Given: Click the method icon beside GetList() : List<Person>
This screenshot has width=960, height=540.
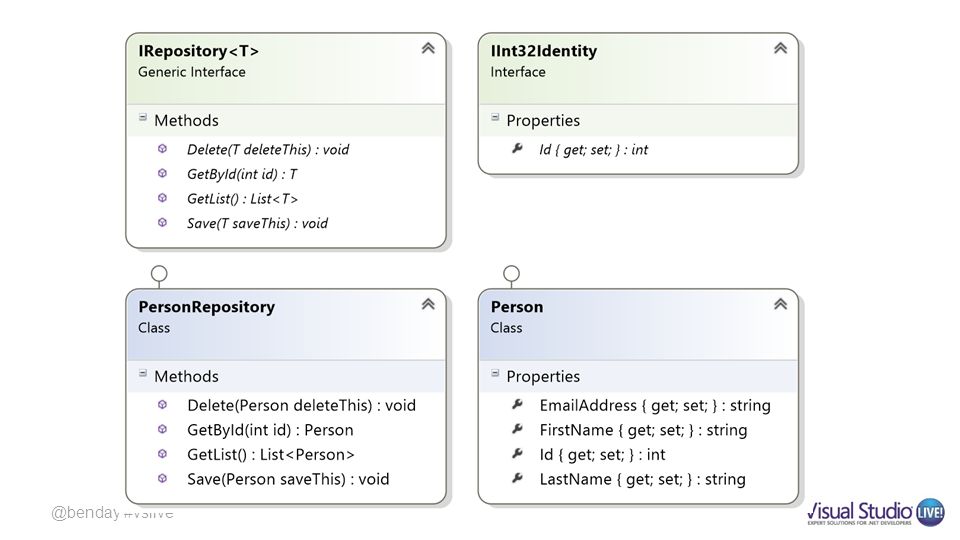Looking at the screenshot, I should coord(162,454).
